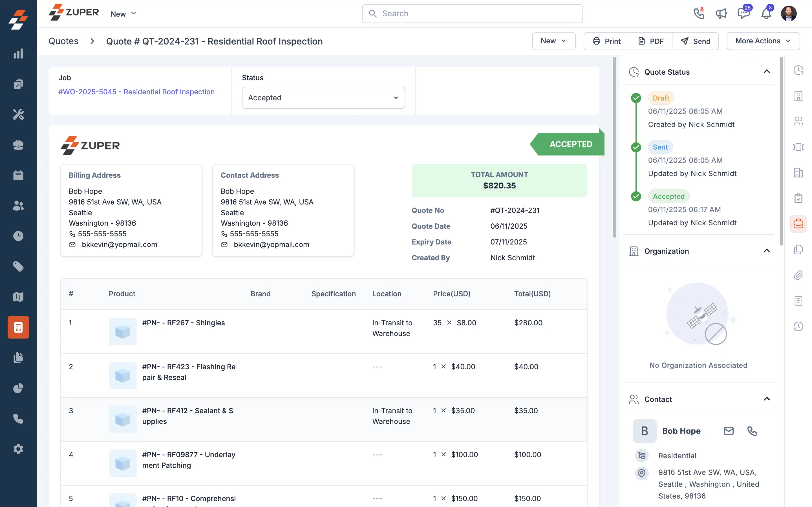The height and width of the screenshot is (507, 812).
Task: Open the notifications bell icon
Action: pos(766,14)
